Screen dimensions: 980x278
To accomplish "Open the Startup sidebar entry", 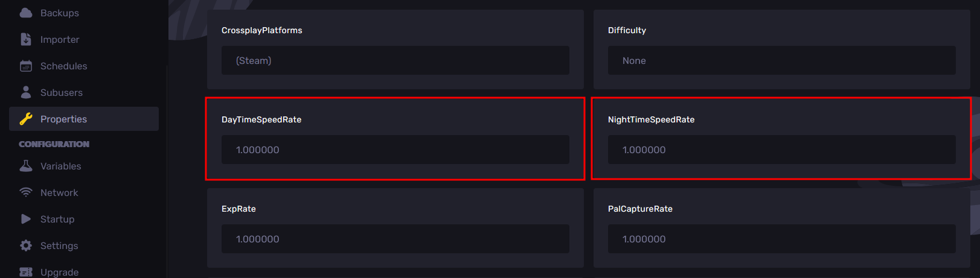I will (x=84, y=219).
